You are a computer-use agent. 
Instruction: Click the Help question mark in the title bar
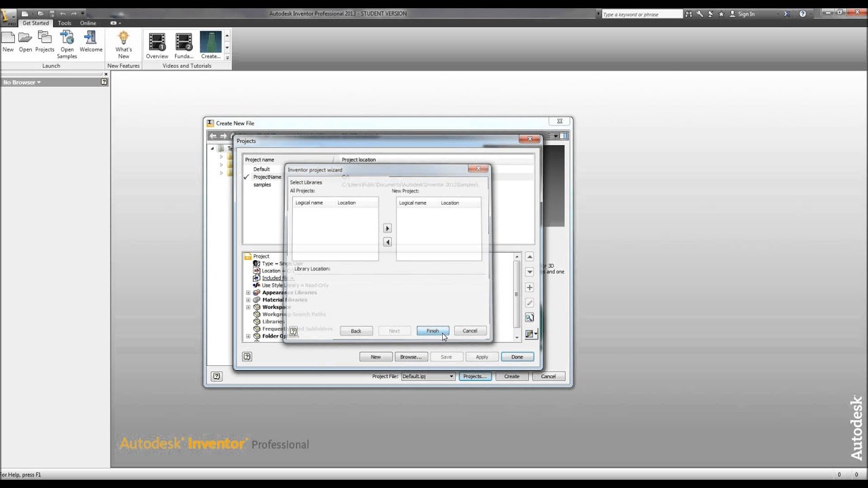coord(803,14)
